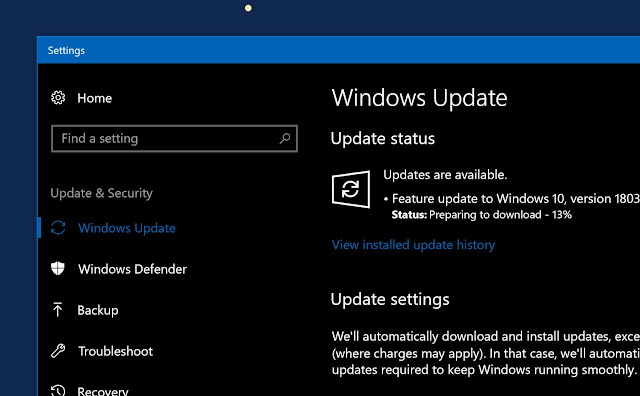
Task: Open the Recovery sidebar label
Action: [103, 391]
